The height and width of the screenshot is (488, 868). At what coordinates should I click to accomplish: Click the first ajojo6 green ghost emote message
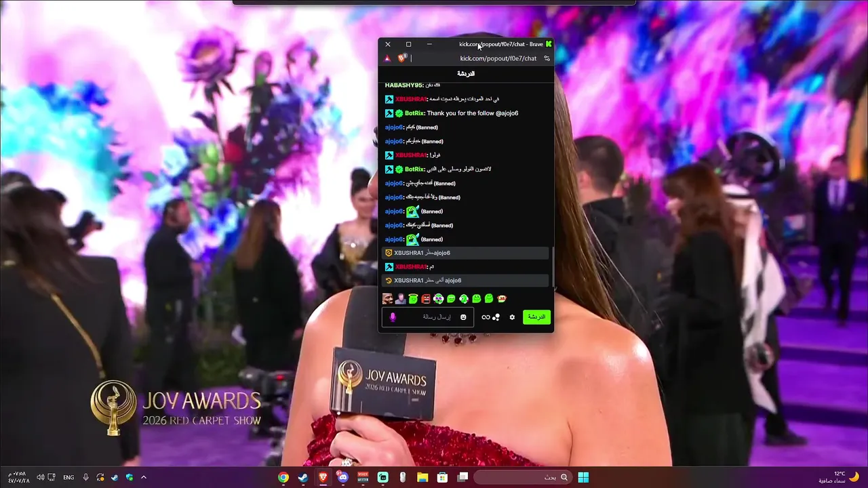click(x=412, y=211)
